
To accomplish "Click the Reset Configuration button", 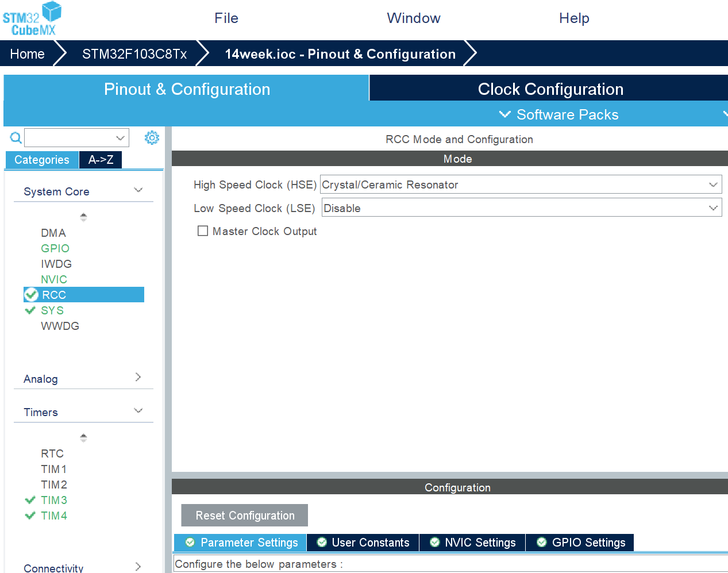I will tap(245, 516).
